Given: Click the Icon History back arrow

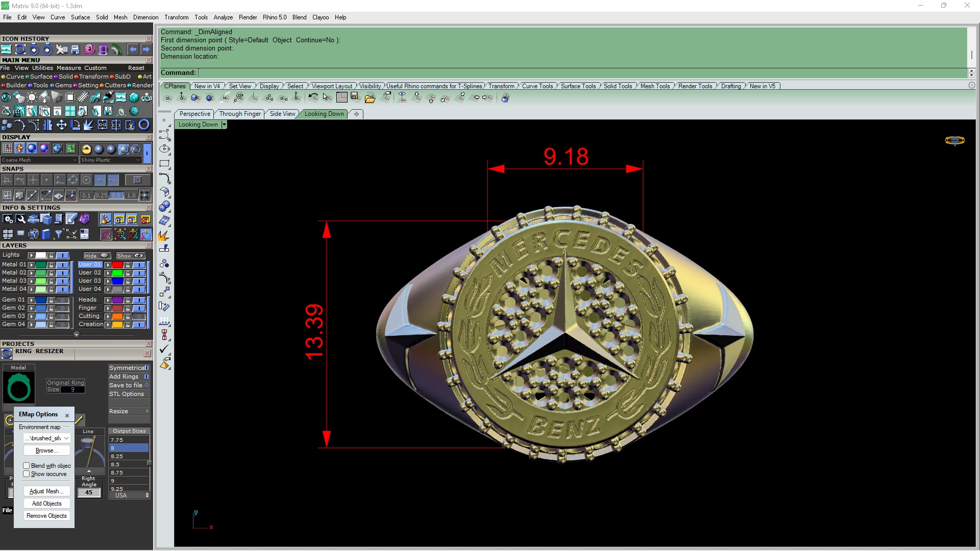Looking at the screenshot, I should [133, 49].
